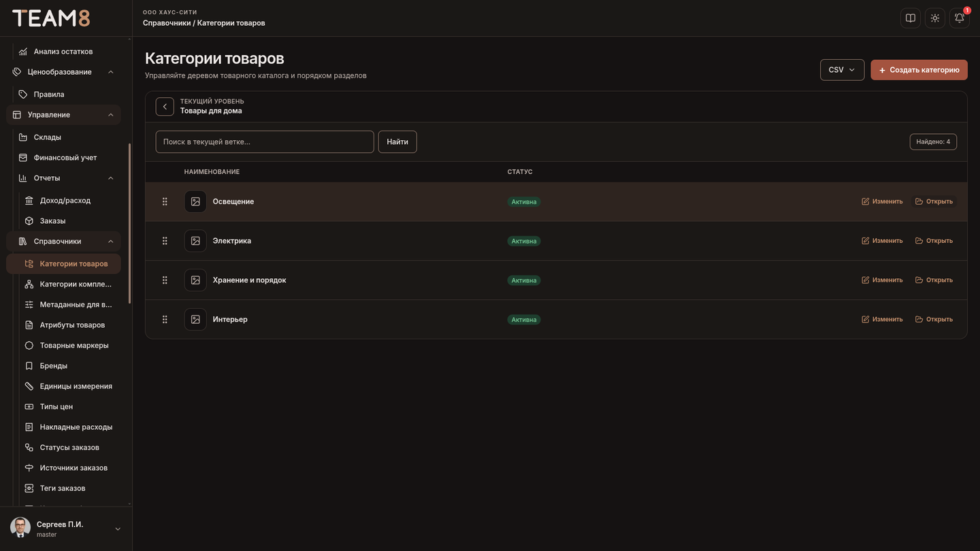
Task: Click Изменить for Хранение и порядок
Action: (x=882, y=280)
